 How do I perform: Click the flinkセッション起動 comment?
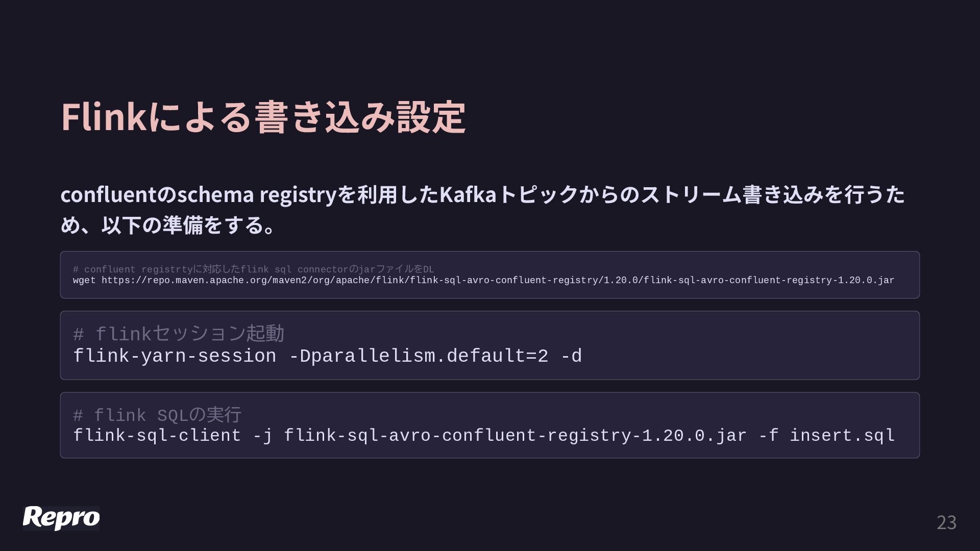pos(178,334)
